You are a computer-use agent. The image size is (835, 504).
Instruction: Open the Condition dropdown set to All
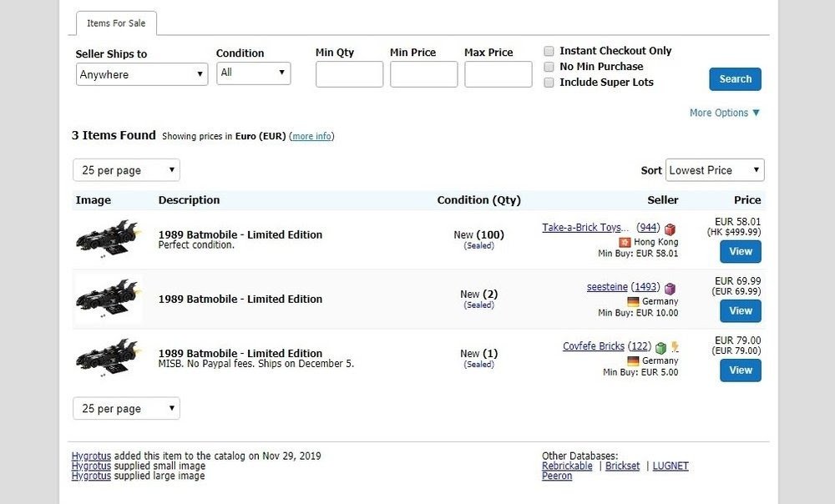point(254,73)
